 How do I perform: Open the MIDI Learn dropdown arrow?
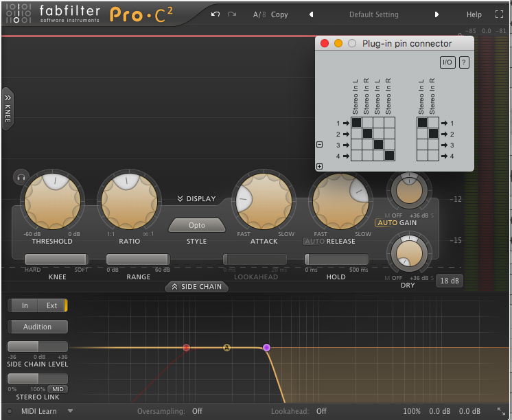pos(70,411)
